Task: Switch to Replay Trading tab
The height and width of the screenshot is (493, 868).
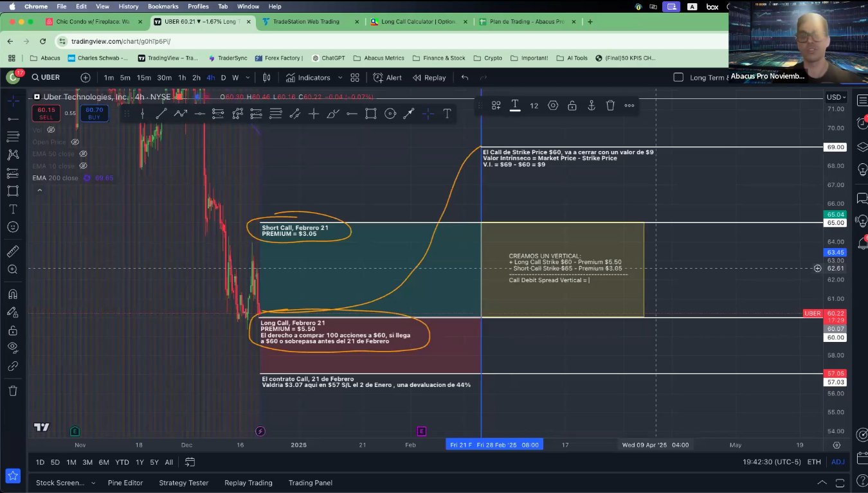Action: tap(248, 483)
